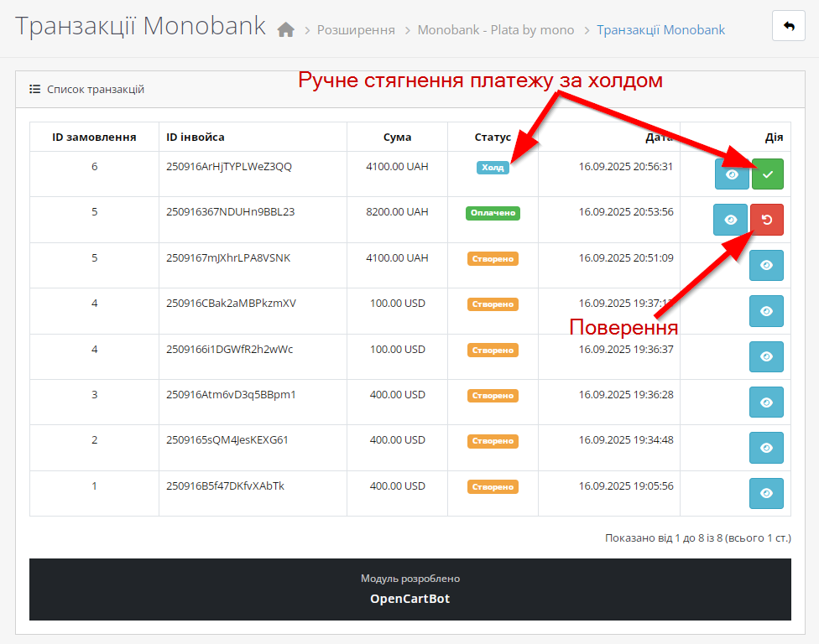Click the back arrow button
Image resolution: width=819 pixels, height=644 pixels.
click(788, 25)
